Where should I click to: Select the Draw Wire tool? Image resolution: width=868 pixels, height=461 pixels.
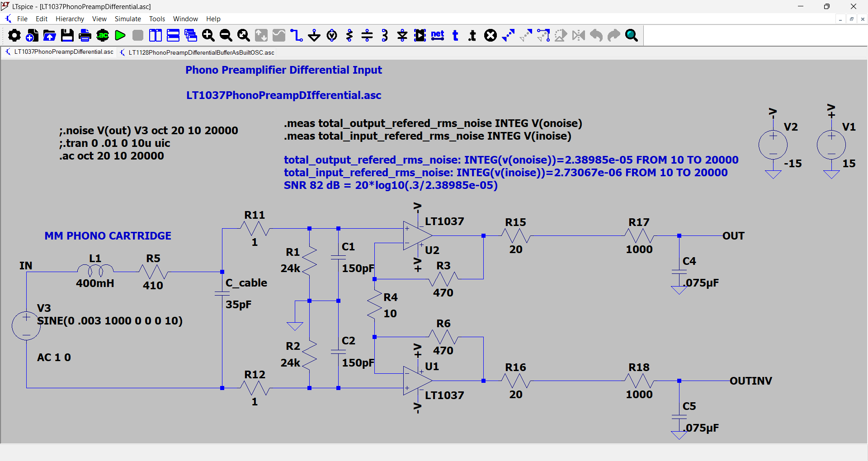click(297, 35)
